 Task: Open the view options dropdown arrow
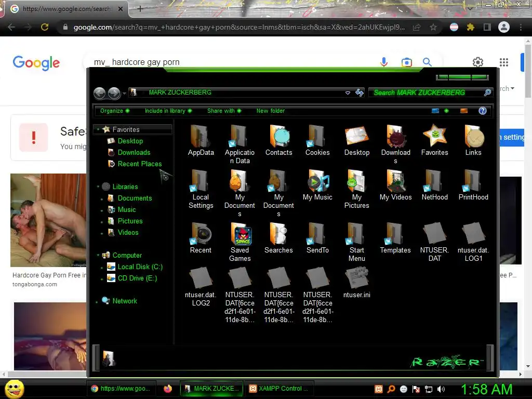click(x=446, y=111)
